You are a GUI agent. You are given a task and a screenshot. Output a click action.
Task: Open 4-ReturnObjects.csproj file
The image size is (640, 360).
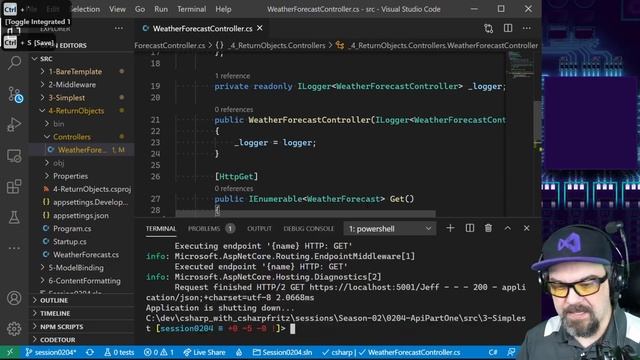pos(92,189)
